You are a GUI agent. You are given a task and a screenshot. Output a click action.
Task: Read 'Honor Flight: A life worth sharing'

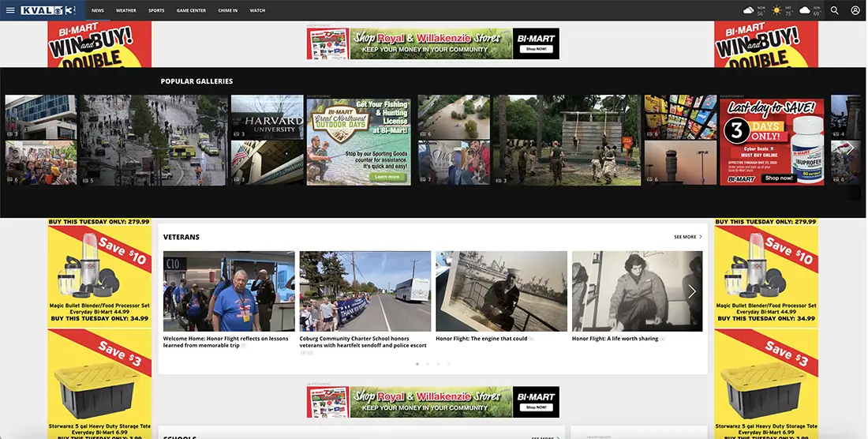point(615,339)
